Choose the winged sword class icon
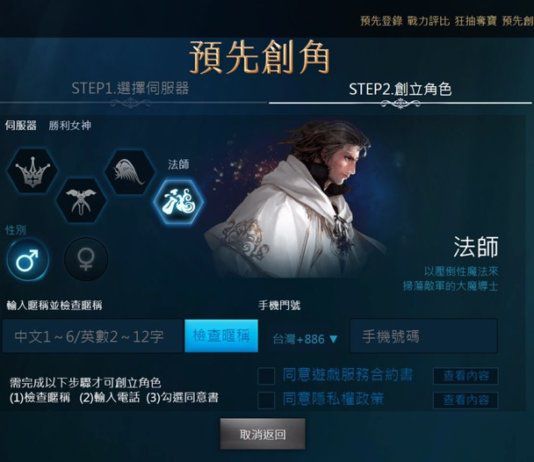534x462 pixels. coord(81,201)
